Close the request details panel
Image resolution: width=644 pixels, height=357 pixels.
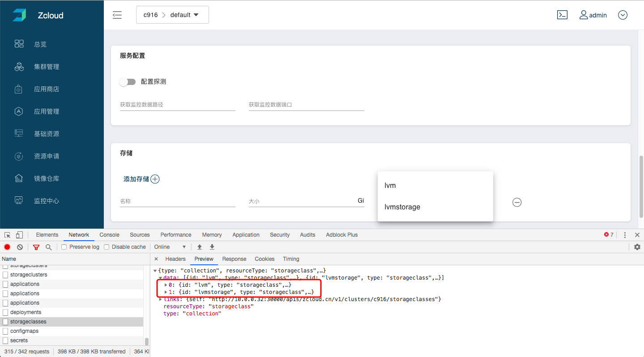tap(156, 259)
